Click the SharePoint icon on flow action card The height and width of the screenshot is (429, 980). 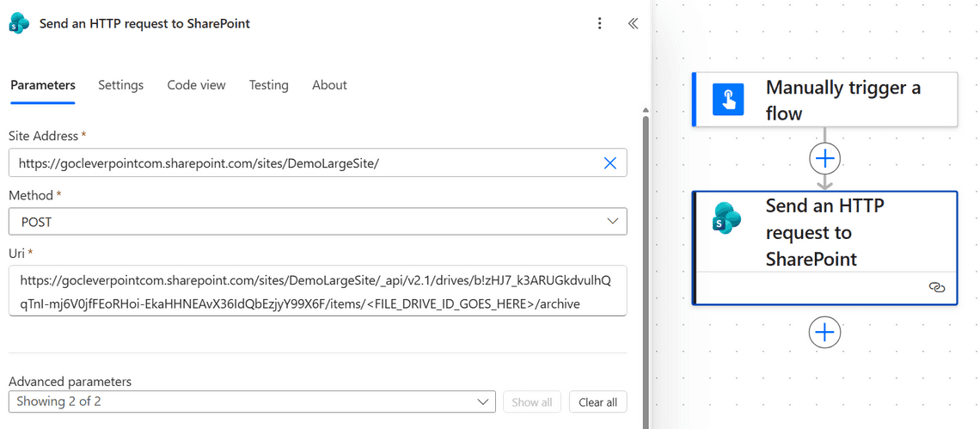click(727, 219)
